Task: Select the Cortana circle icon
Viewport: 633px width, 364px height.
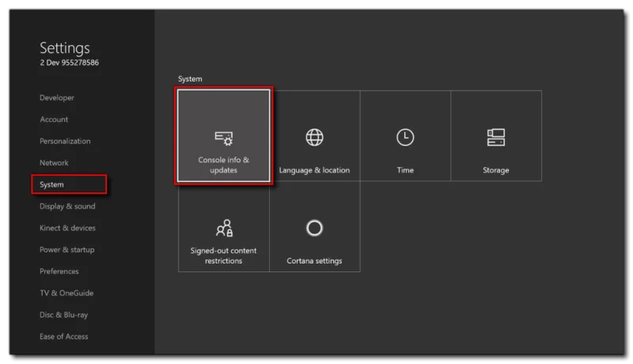Action: click(x=314, y=228)
